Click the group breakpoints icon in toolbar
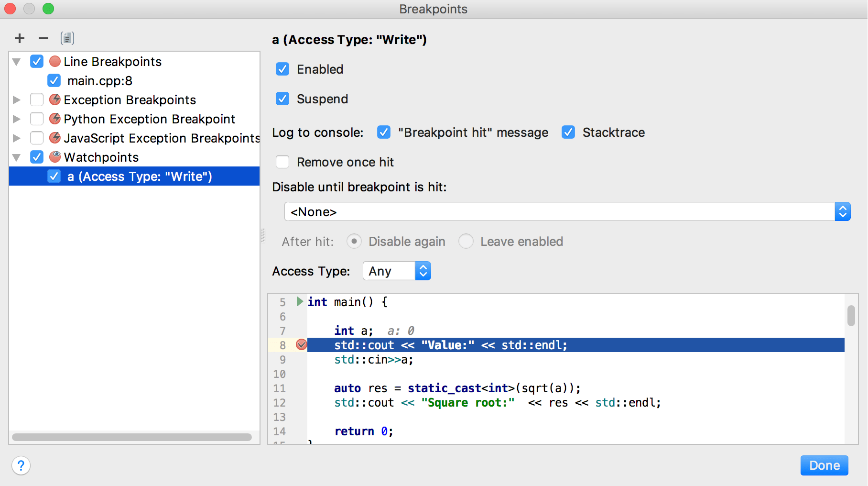Viewport: 868px width, 486px height. [67, 38]
